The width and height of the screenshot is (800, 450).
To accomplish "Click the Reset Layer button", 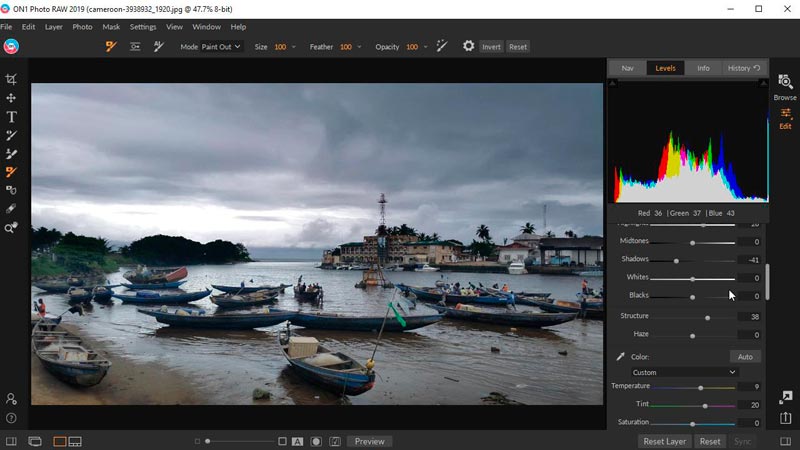I will (x=665, y=441).
